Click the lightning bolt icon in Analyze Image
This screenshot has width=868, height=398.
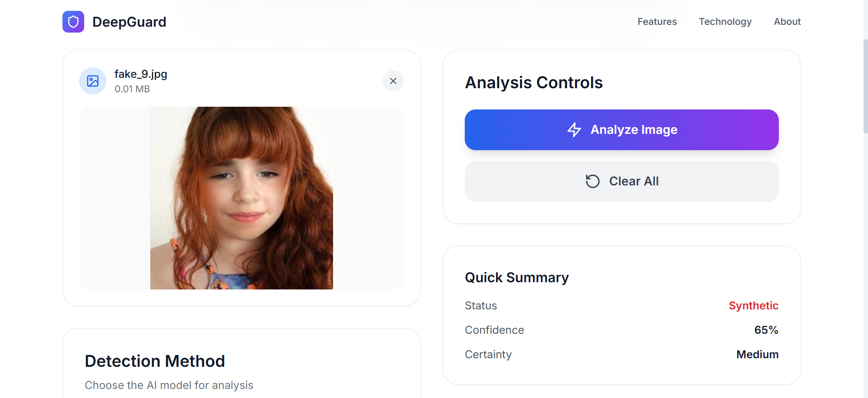coord(574,130)
